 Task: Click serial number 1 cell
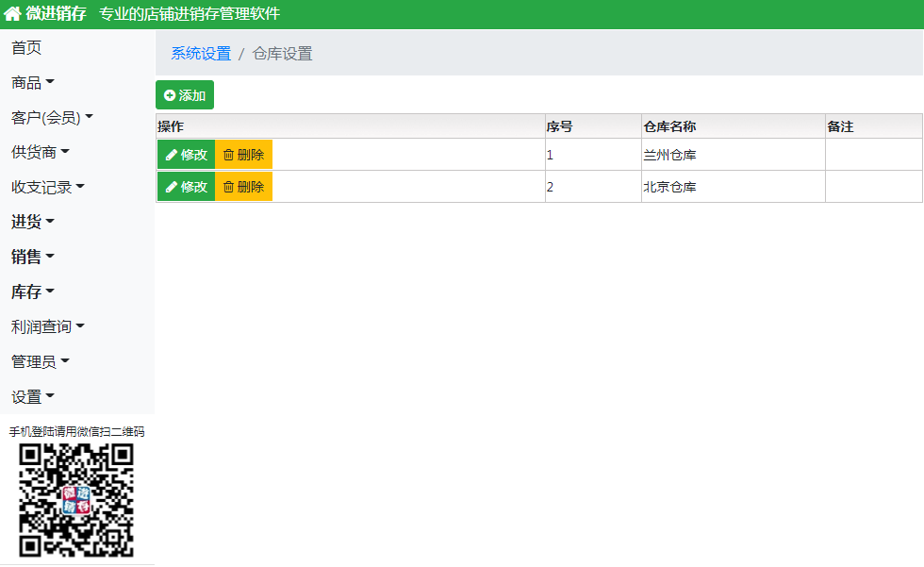(x=593, y=155)
